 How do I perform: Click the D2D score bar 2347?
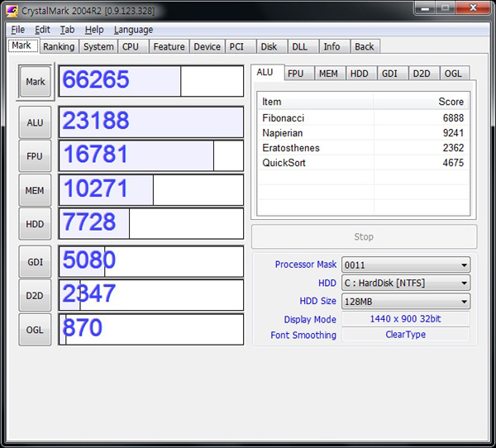tap(151, 296)
